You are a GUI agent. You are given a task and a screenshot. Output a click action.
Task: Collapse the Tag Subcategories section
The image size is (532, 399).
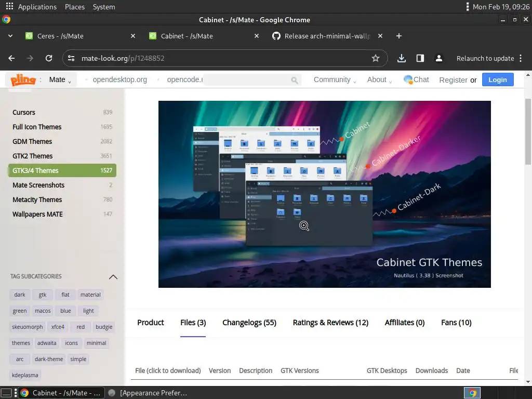(x=113, y=277)
